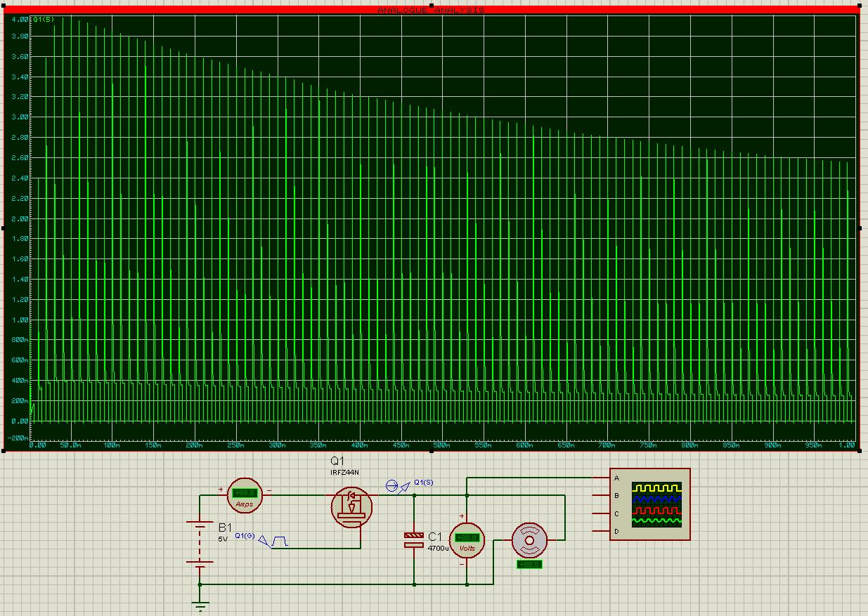Click the capacitor C1 symbol
Viewport: 868px width, 616px height.
pyautogui.click(x=413, y=539)
